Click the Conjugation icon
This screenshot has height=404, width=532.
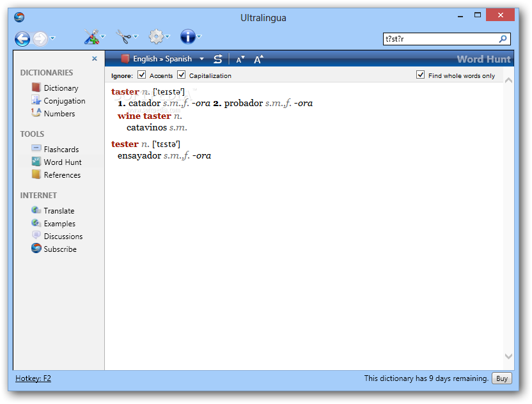(36, 100)
